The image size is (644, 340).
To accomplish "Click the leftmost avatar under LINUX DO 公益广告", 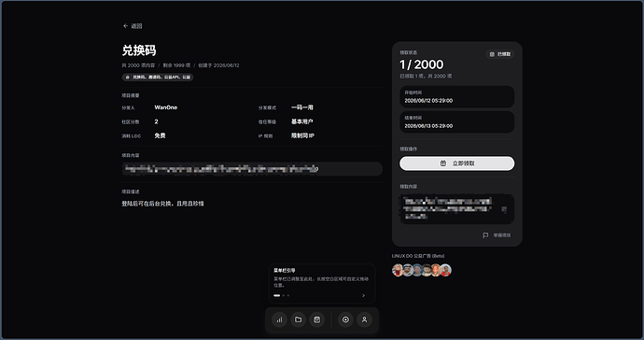I will point(398,270).
